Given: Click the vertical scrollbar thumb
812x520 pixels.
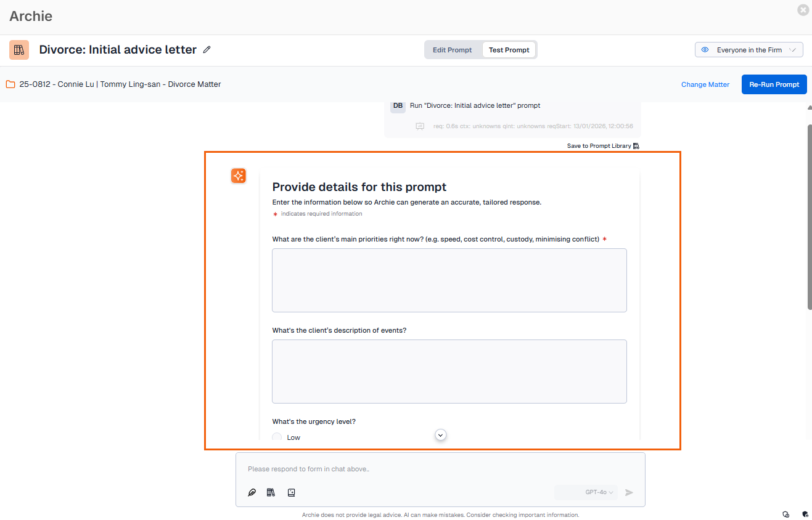Looking at the screenshot, I should click(x=809, y=216).
